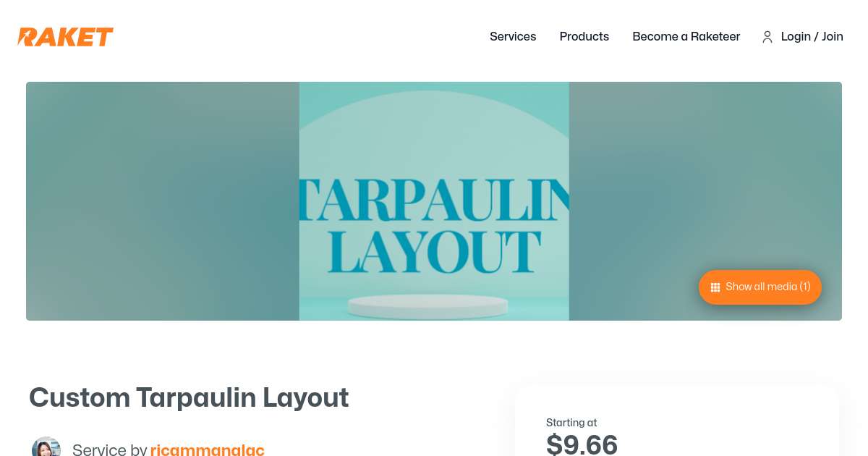
Task: Click the Raket logo in the header
Action: tap(65, 37)
